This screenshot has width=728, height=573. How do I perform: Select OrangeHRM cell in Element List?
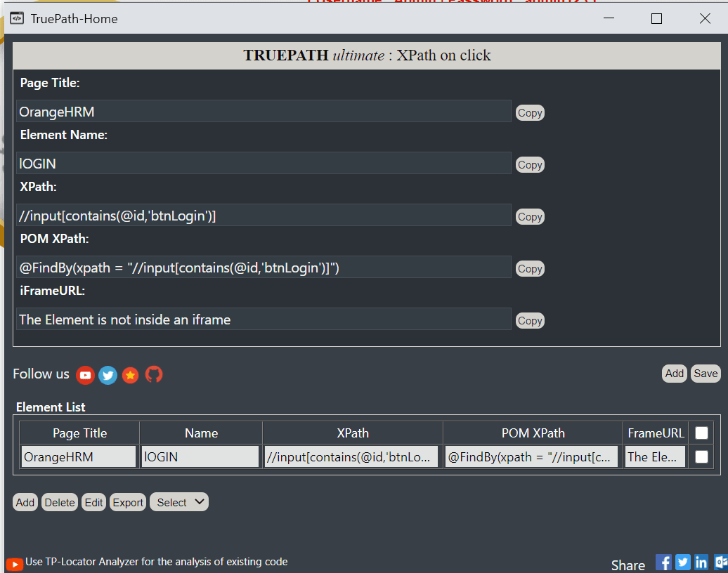[79, 456]
